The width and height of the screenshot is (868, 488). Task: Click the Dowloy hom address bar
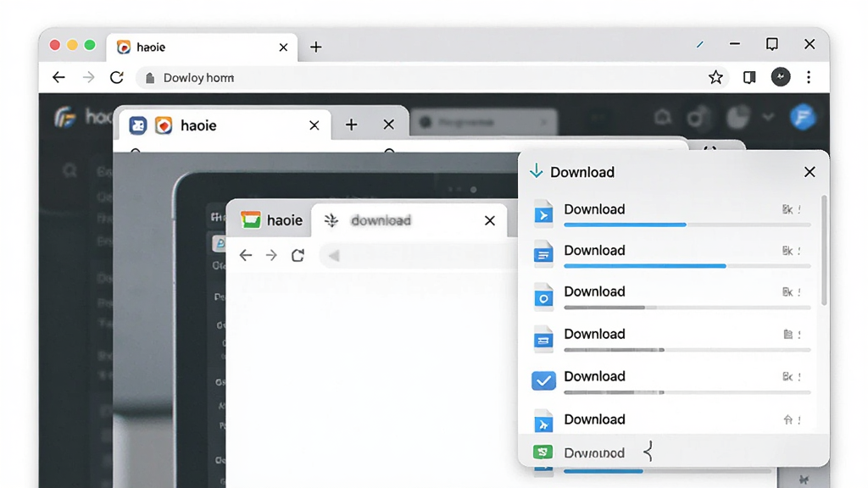(x=420, y=78)
